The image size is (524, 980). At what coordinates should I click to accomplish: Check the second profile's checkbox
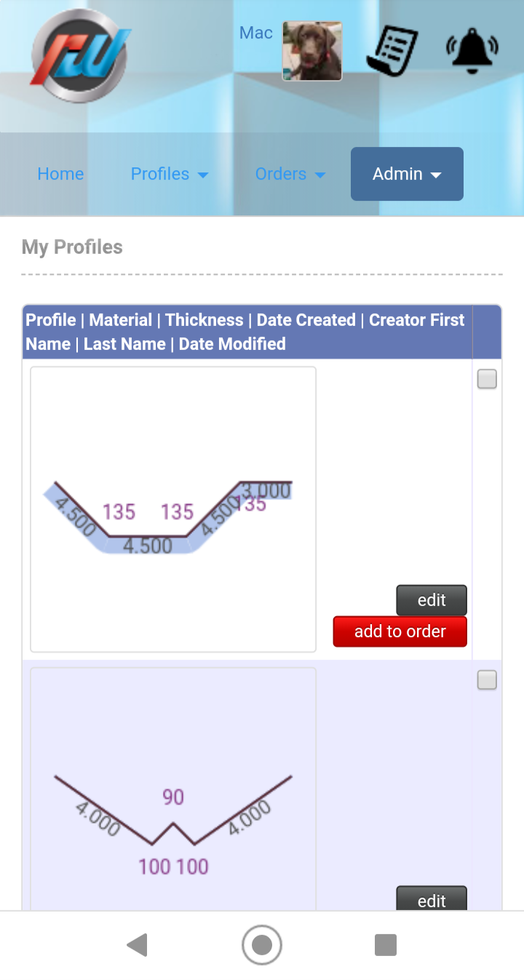pyautogui.click(x=487, y=680)
